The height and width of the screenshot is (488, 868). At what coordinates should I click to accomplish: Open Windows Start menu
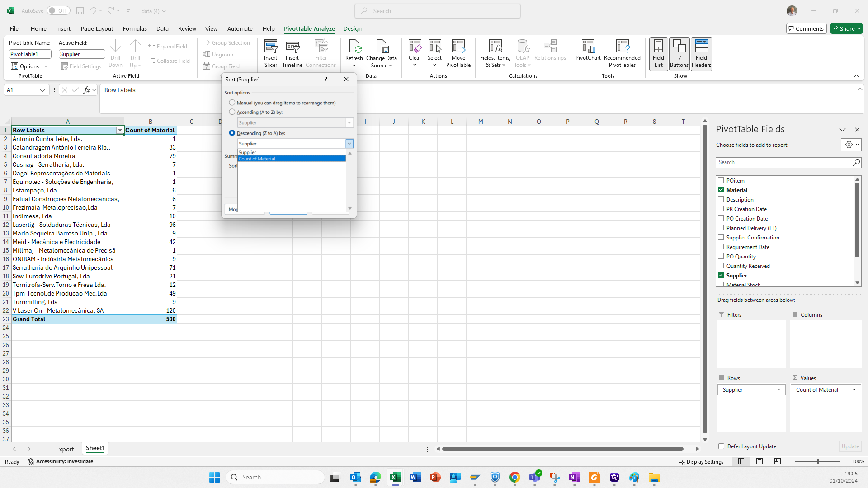pos(215,477)
